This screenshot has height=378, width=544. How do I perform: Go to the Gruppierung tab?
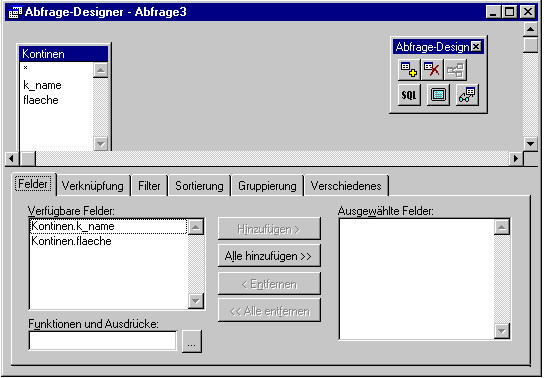267,186
